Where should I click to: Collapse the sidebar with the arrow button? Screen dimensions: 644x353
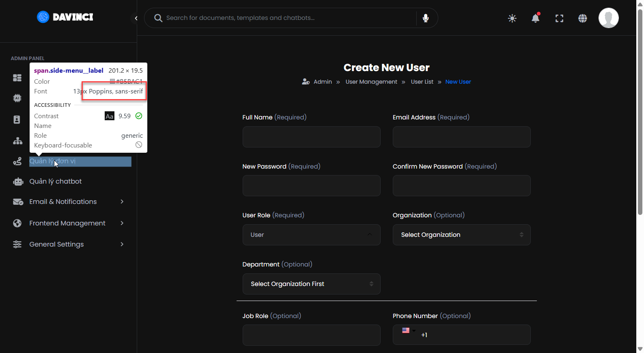[x=136, y=18]
